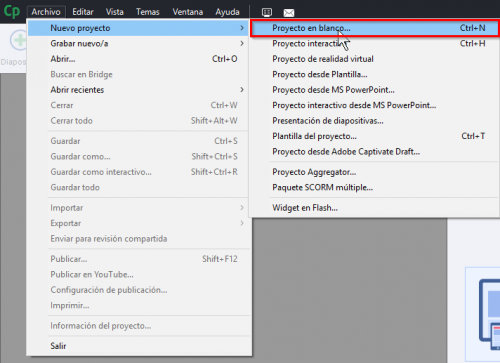
Task: Click Salir to exit Captivate
Action: coord(138,346)
